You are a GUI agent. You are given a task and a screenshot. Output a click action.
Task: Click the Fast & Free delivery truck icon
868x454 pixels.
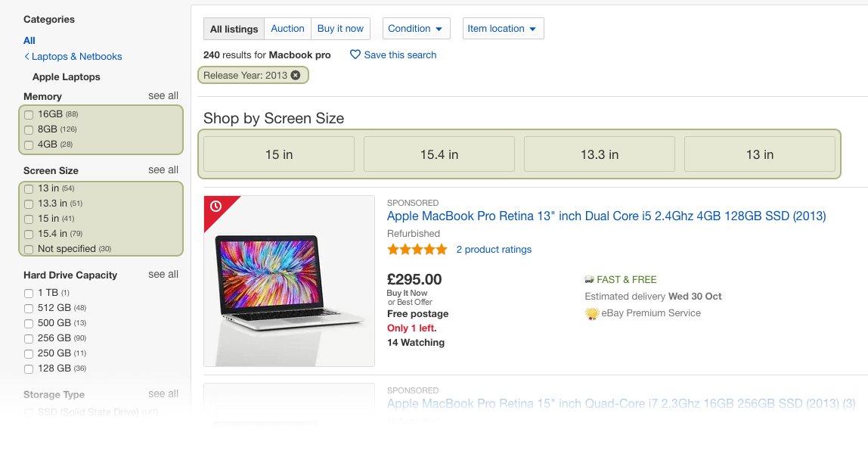coord(589,280)
